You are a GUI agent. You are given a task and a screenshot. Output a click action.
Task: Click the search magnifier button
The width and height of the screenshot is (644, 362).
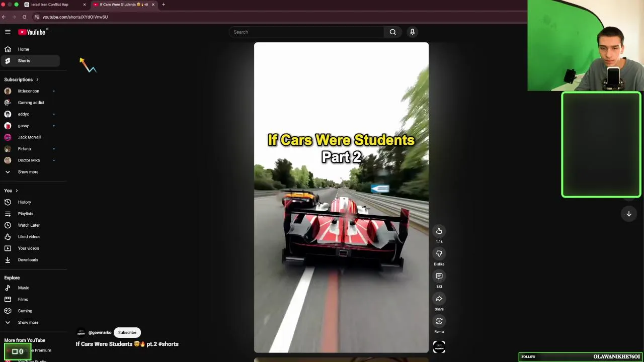(392, 32)
